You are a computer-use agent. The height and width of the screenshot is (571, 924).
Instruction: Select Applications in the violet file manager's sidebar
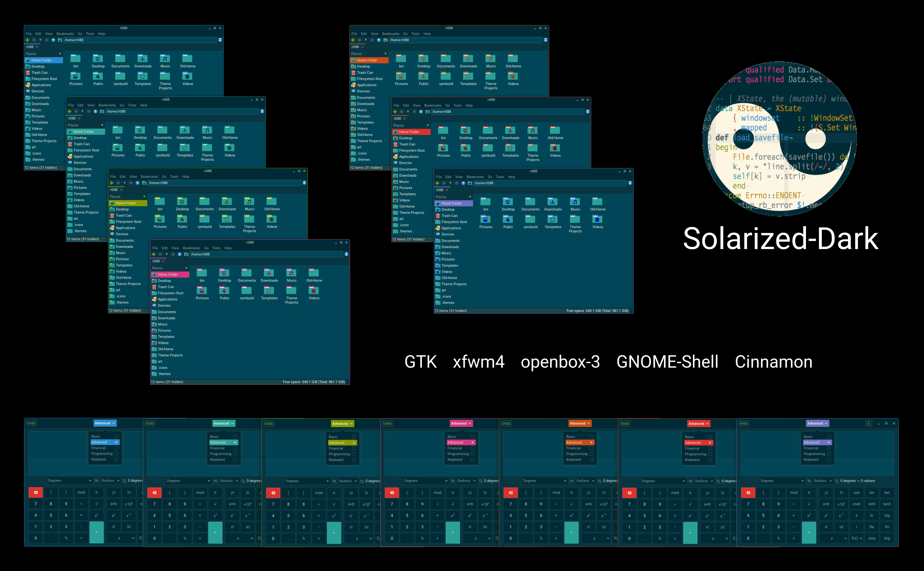tap(454, 228)
